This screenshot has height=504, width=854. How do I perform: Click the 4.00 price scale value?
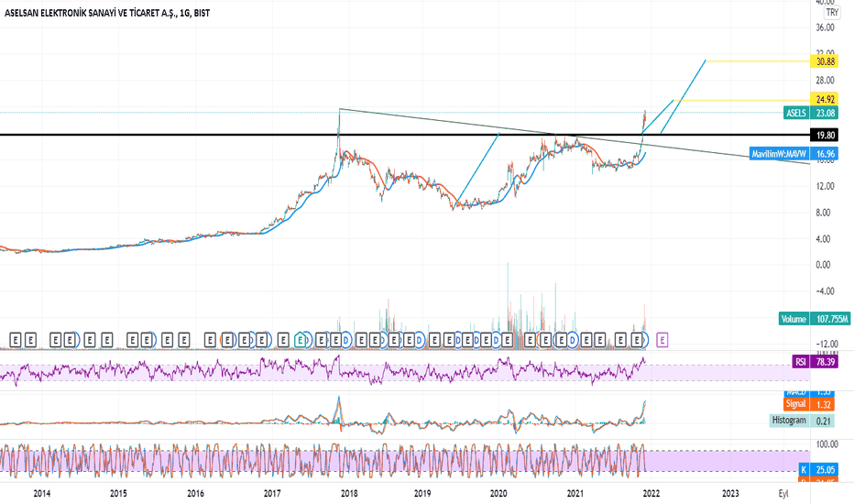(823, 239)
